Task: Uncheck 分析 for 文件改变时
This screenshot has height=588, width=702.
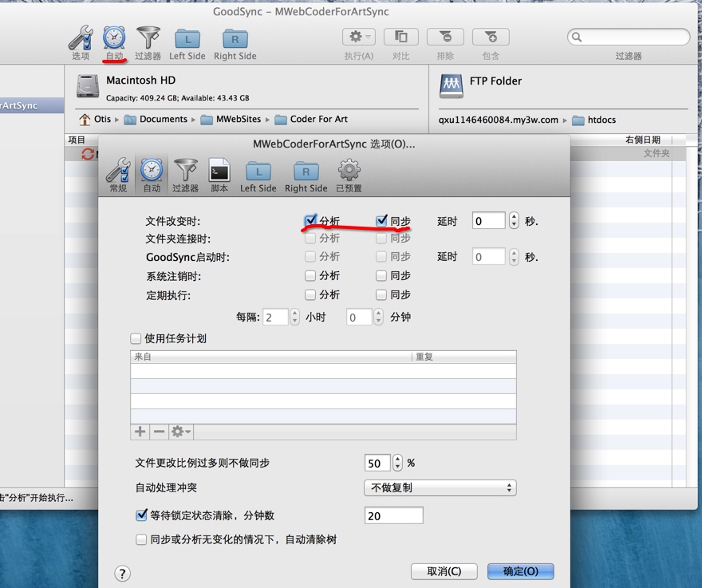Action: click(x=310, y=220)
